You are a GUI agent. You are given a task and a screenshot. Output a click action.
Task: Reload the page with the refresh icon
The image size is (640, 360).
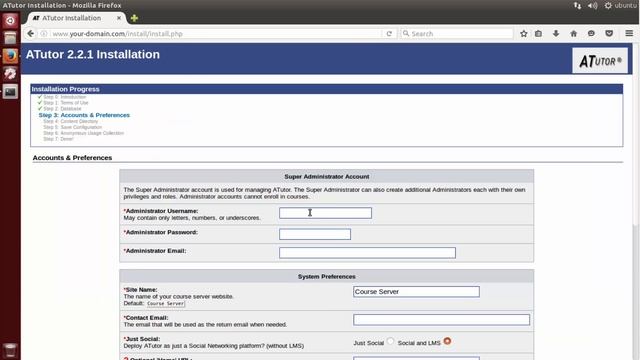tap(389, 34)
